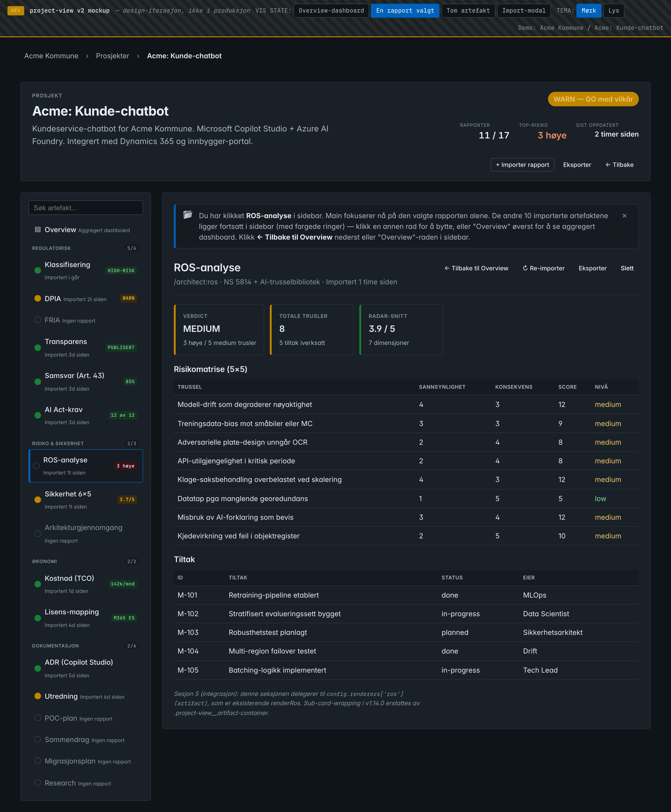Click the empty status ring beside Sammendrag
The height and width of the screenshot is (812, 671).
point(38,739)
